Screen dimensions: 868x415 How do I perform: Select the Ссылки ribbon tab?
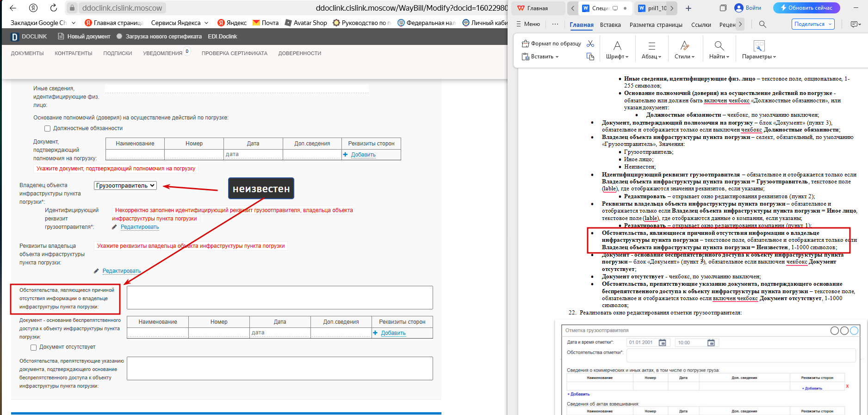701,25
